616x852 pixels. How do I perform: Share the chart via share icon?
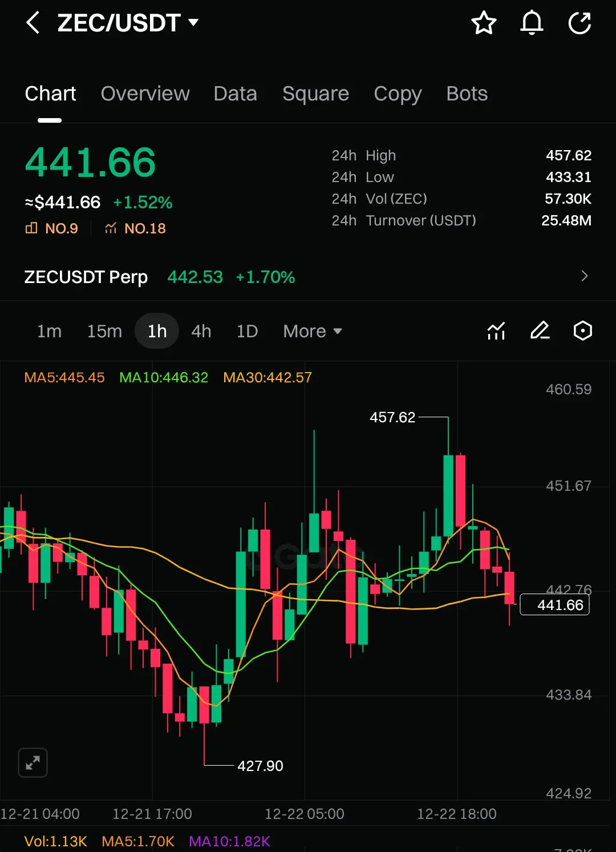(579, 23)
